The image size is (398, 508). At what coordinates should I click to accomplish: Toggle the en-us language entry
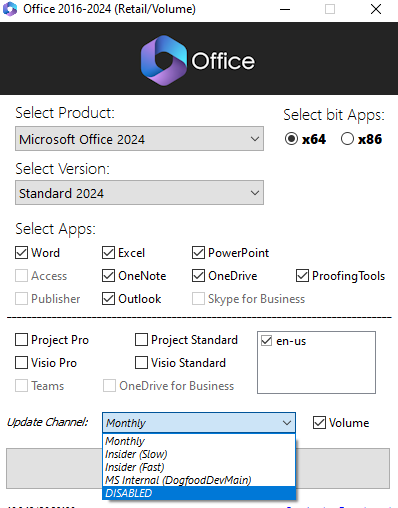266,341
